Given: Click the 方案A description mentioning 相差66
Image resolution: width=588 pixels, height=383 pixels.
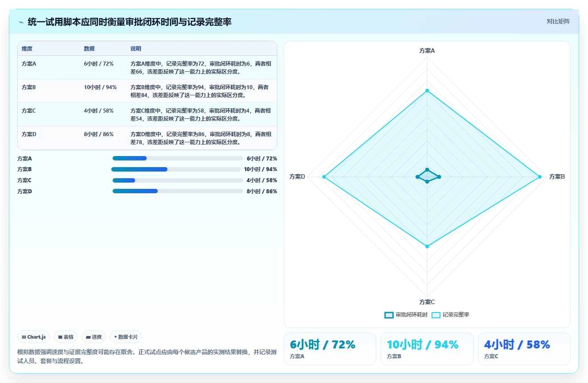Looking at the screenshot, I should pyautogui.click(x=201, y=67).
